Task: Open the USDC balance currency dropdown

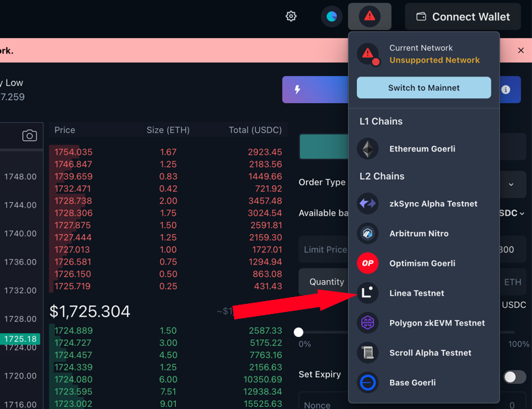Action: pyautogui.click(x=512, y=213)
